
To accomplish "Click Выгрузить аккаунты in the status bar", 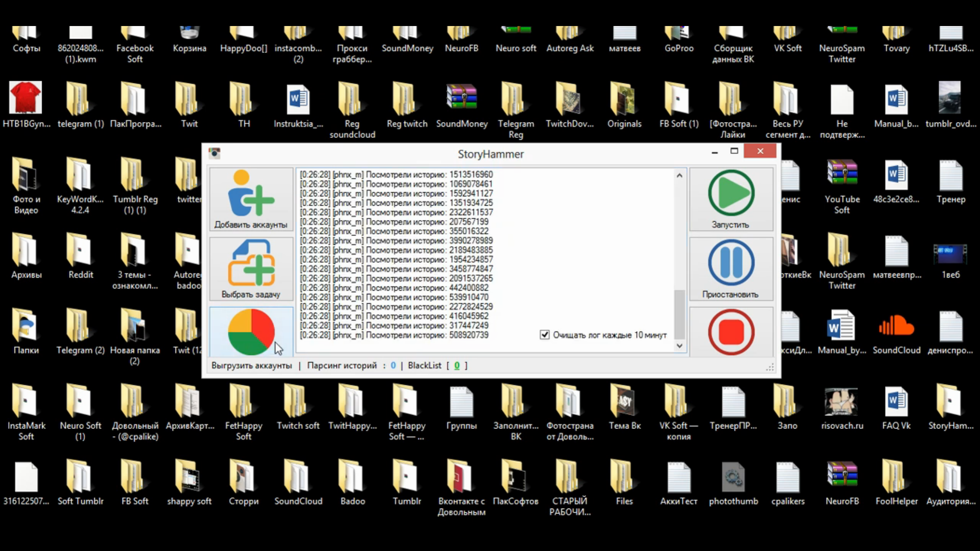I will pyautogui.click(x=252, y=365).
